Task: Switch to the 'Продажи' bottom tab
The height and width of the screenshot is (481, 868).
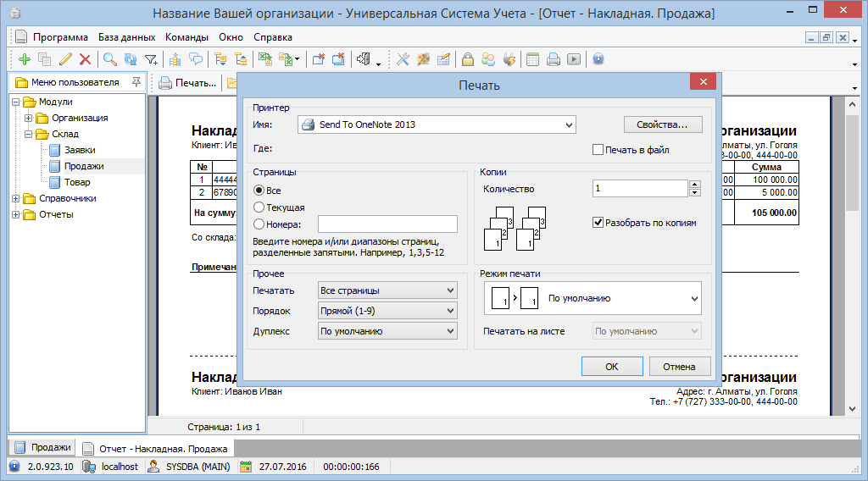Action: point(42,447)
